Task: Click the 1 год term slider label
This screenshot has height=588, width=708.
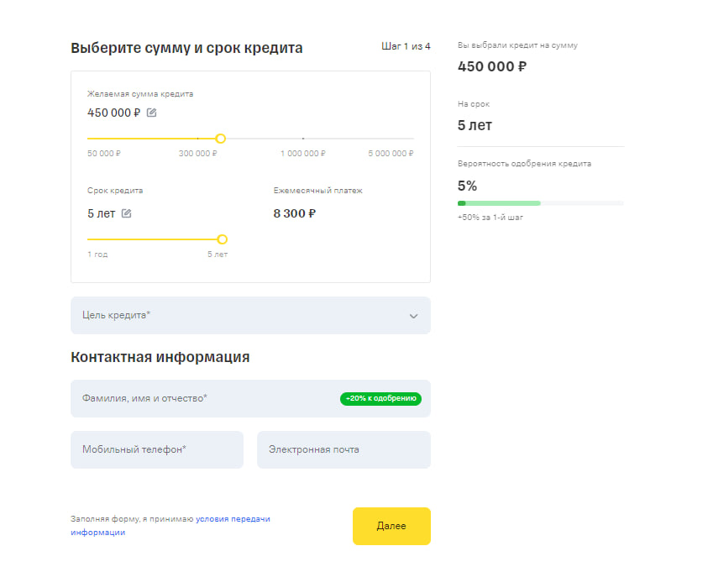Action: point(97,254)
